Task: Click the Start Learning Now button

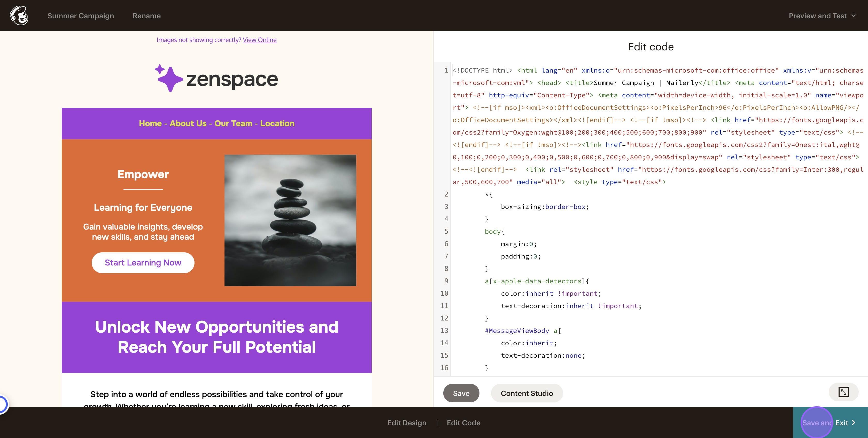Action: (x=143, y=262)
